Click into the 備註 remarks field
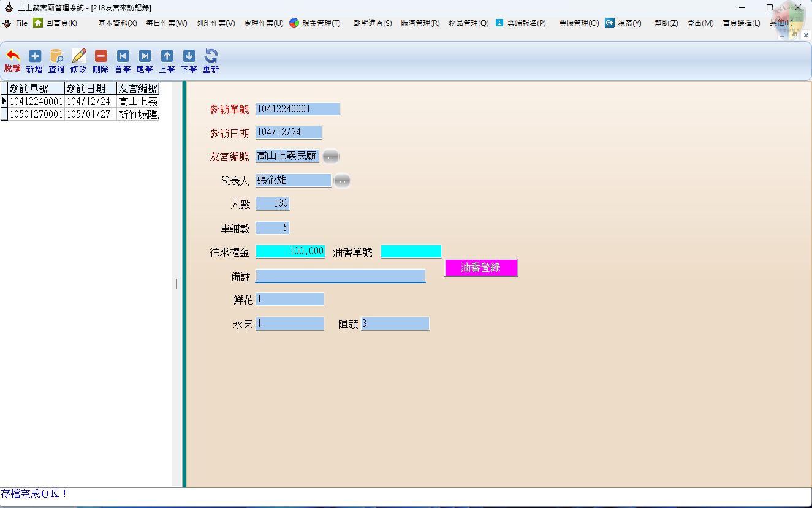 [340, 276]
